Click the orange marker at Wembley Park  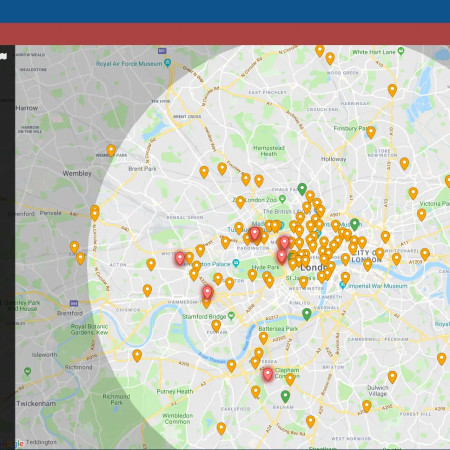tap(111, 150)
